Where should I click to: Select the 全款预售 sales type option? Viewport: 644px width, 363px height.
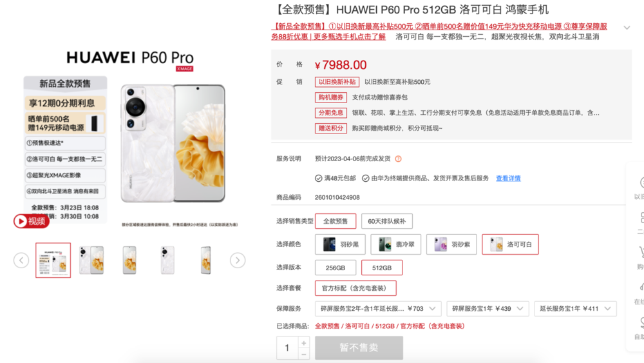click(336, 221)
